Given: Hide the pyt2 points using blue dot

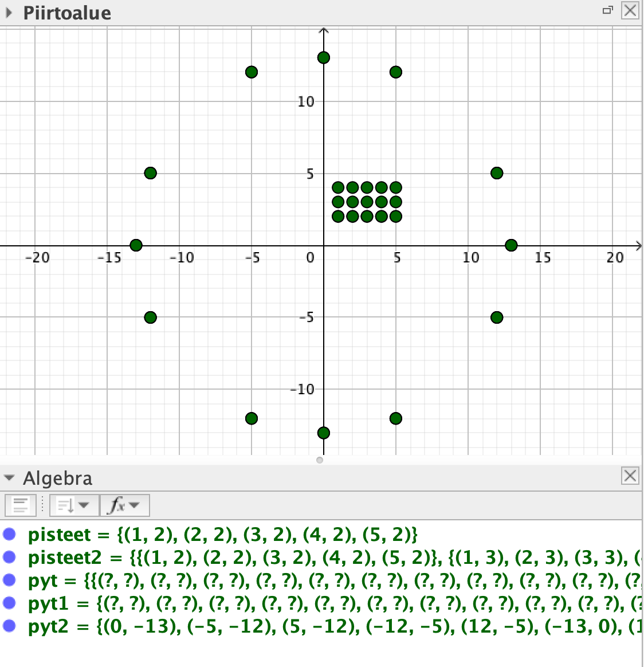Looking at the screenshot, I should (10, 626).
